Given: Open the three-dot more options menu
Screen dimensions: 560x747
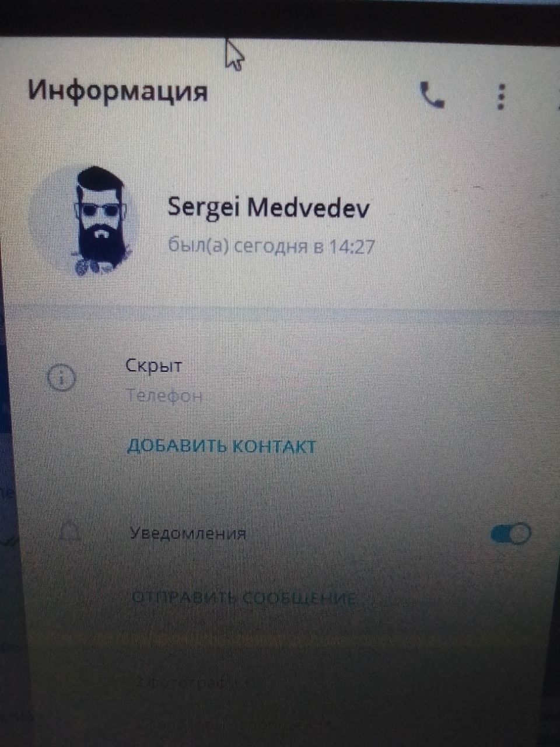Looking at the screenshot, I should click(501, 97).
